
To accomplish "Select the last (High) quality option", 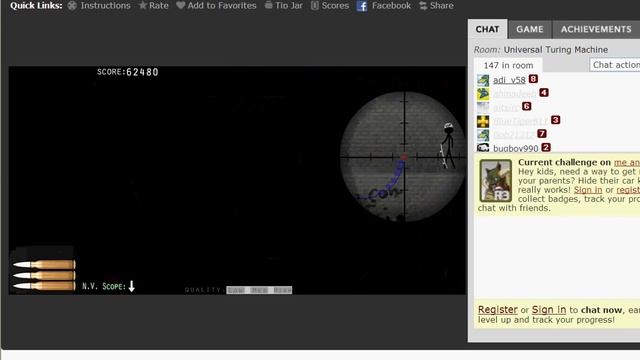I will coord(282,290).
